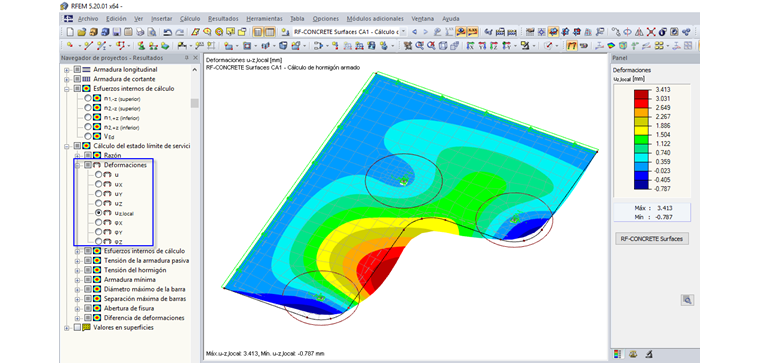Expand the Valores en superficies node
The width and height of the screenshot is (760, 363).
[67, 328]
